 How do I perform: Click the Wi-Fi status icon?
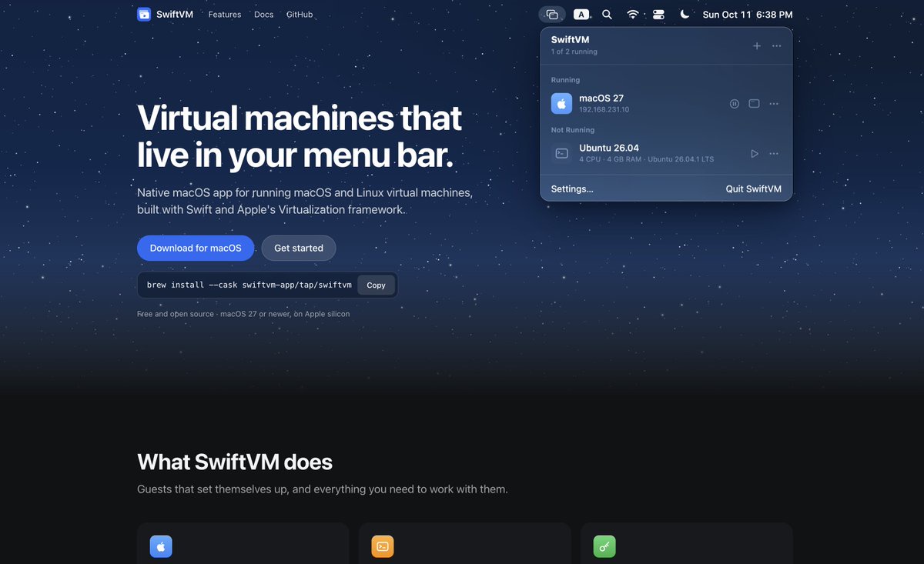pyautogui.click(x=632, y=15)
